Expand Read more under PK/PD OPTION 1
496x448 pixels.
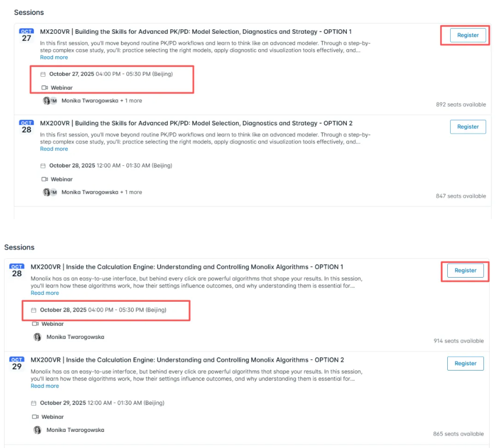pos(54,57)
